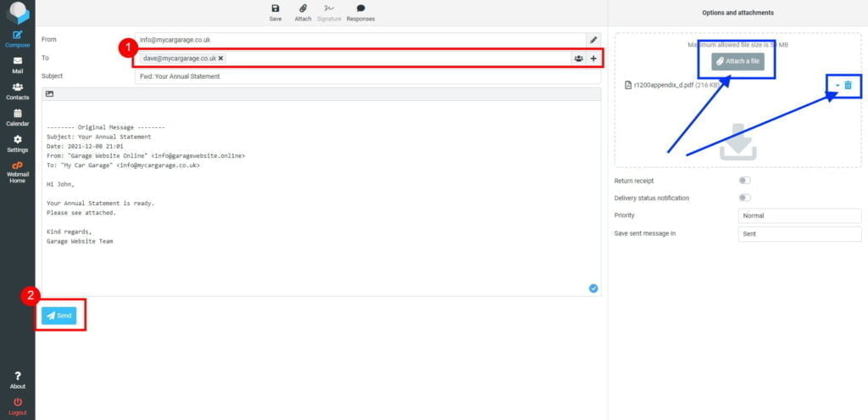Click the 'Please see attached.' line

[x=81, y=213]
